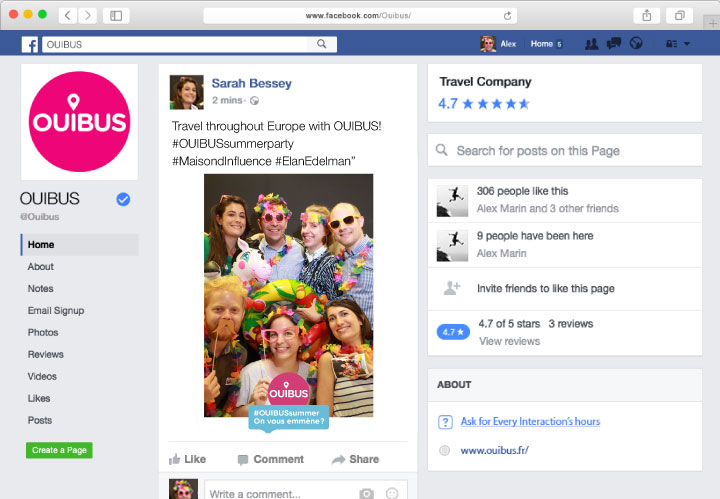Open the group photo in the post

click(x=288, y=295)
